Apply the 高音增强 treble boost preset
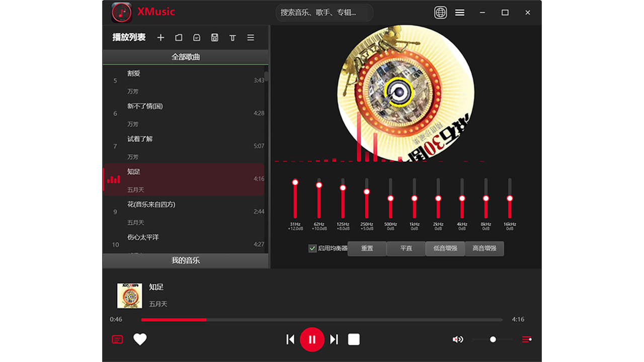The image size is (644, 362). pos(485,248)
